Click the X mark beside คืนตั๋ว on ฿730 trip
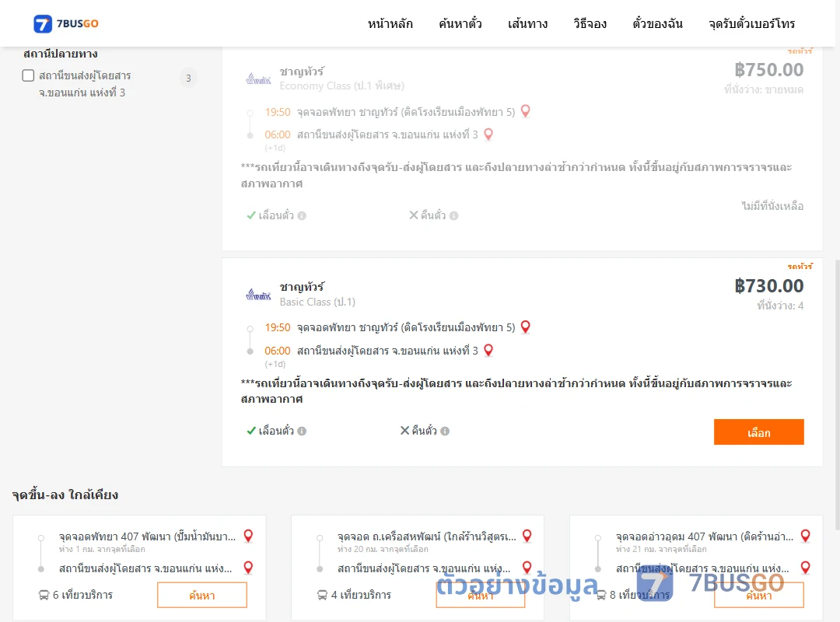Screen dimensions: 840x622 [x=405, y=430]
